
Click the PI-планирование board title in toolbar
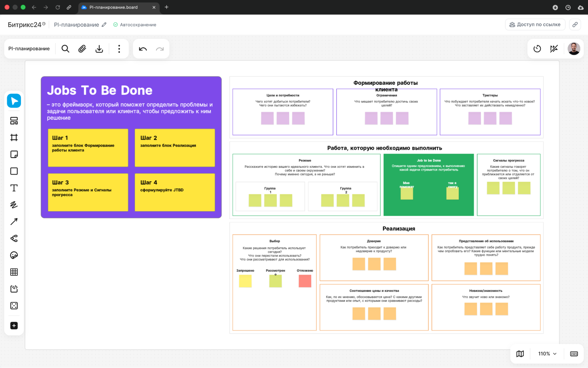29,49
